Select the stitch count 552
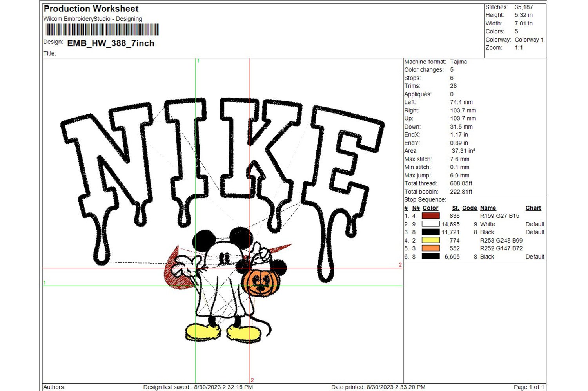 pyautogui.click(x=455, y=248)
